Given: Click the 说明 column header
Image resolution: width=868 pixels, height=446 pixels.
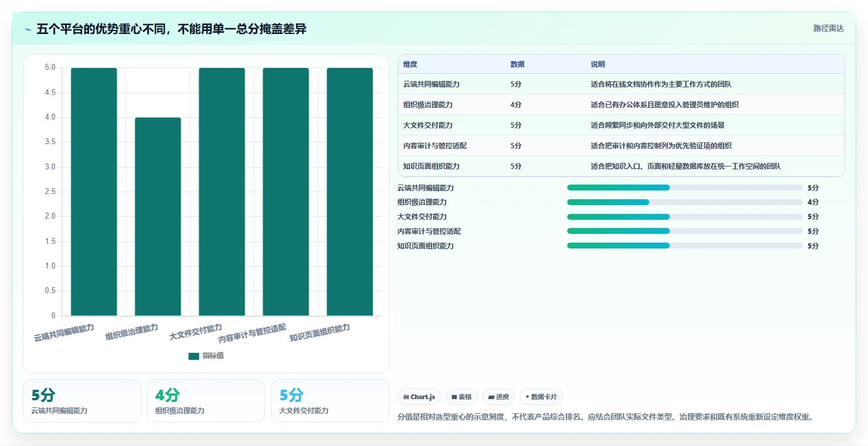Looking at the screenshot, I should pos(598,64).
